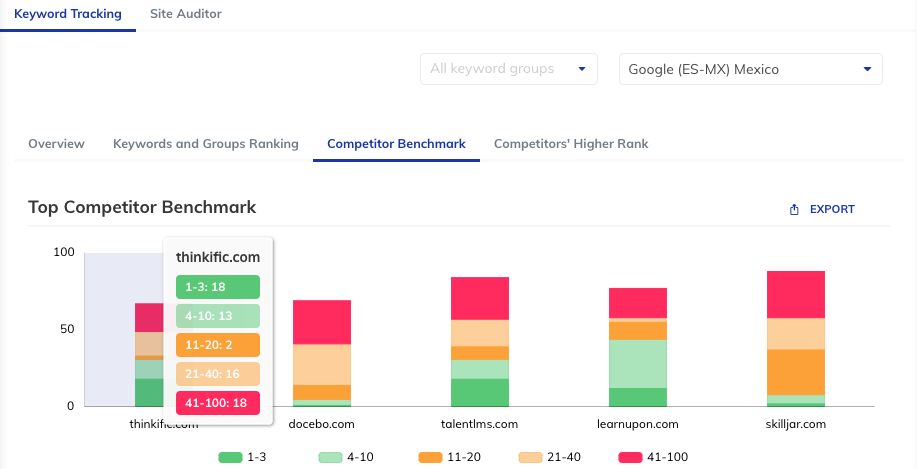The image size is (917, 469).
Task: Toggle the 11-20 legend series
Action: click(x=450, y=457)
